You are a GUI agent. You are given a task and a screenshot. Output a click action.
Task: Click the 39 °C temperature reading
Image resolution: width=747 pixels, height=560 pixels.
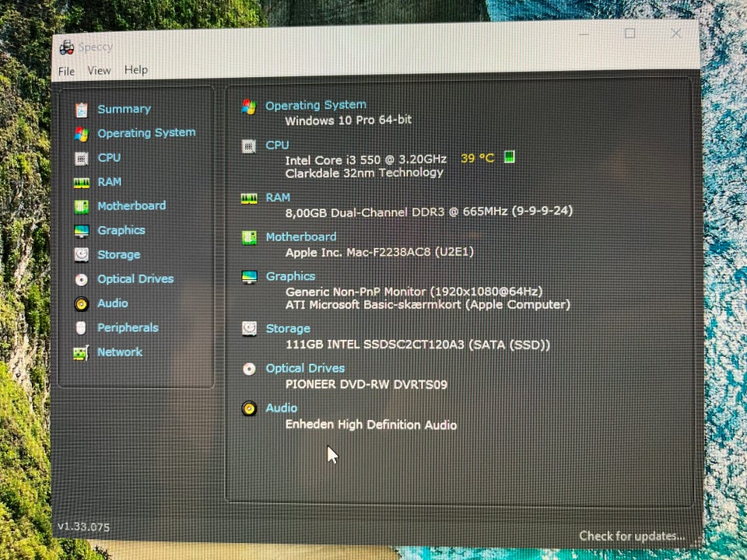[x=478, y=158]
